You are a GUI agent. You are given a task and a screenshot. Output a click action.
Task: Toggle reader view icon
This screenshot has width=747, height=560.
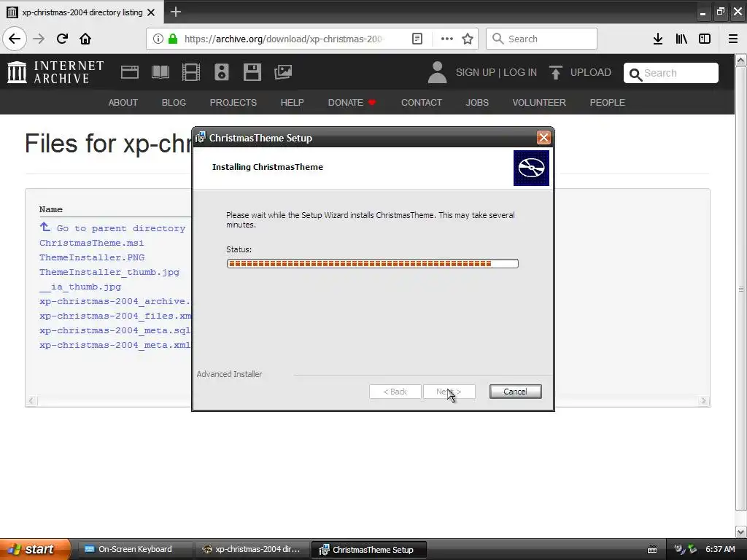[x=417, y=39]
